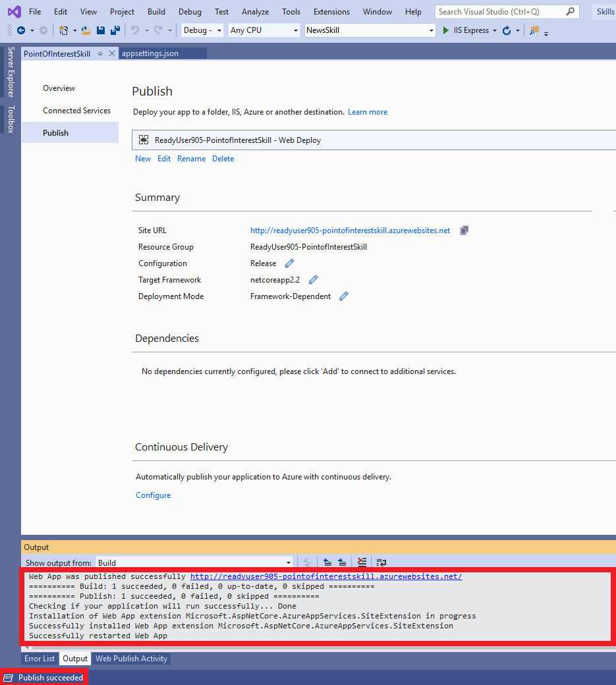This screenshot has height=685, width=616.
Task: Click the Go to Next Message icon in Output
Action: [342, 562]
